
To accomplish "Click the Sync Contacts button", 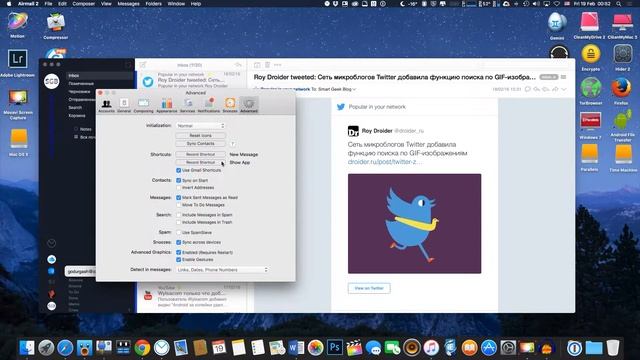I will point(200,143).
